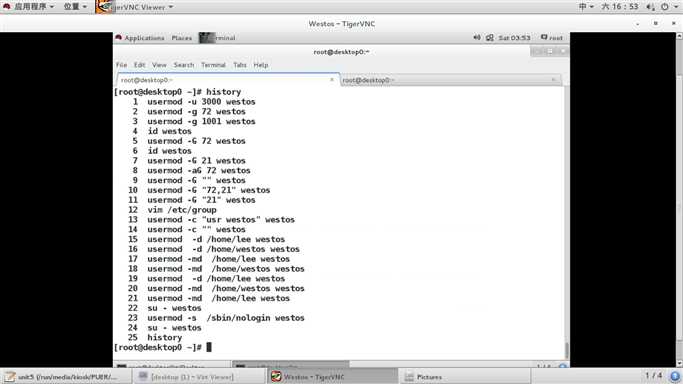Open the TigerVNC Viewer app menu in top bar

[135, 7]
